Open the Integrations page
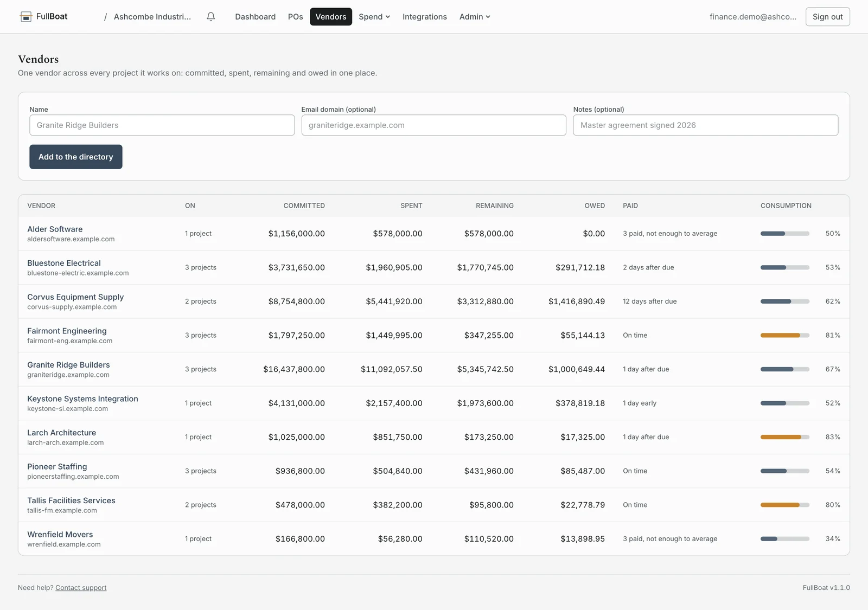 425,17
